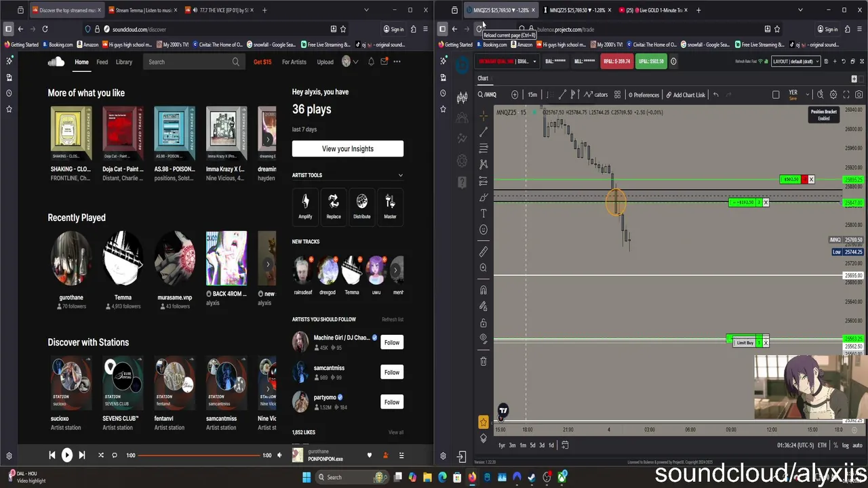
Task: Click the RP&L red indicator
Action: (x=617, y=61)
